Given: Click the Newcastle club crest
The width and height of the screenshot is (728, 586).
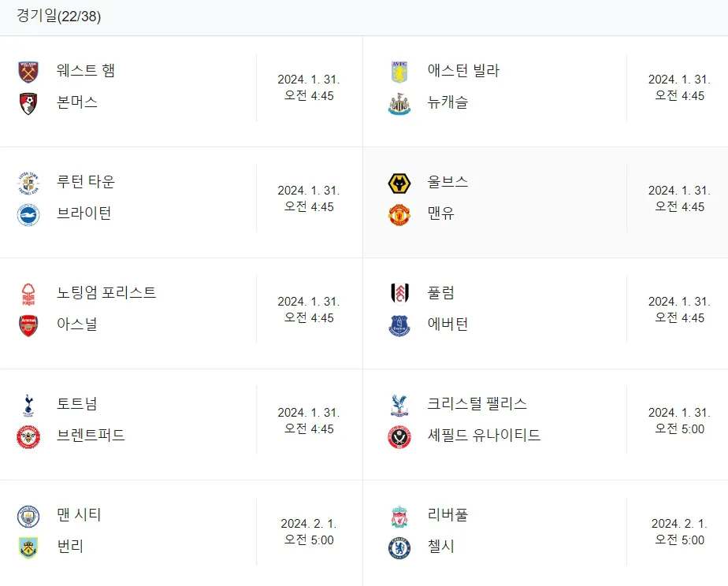Looking at the screenshot, I should [399, 103].
